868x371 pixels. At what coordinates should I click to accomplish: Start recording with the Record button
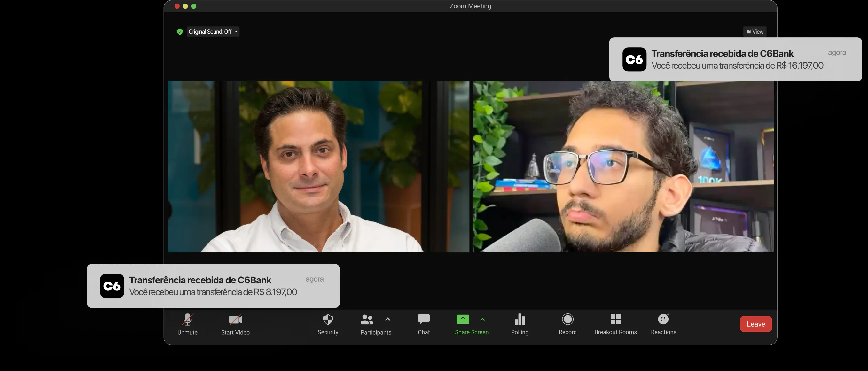click(x=567, y=324)
